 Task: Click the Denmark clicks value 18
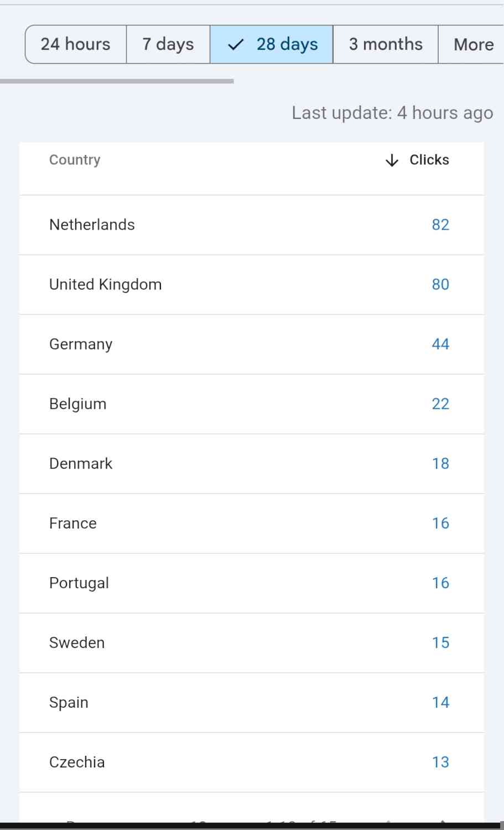coord(440,464)
